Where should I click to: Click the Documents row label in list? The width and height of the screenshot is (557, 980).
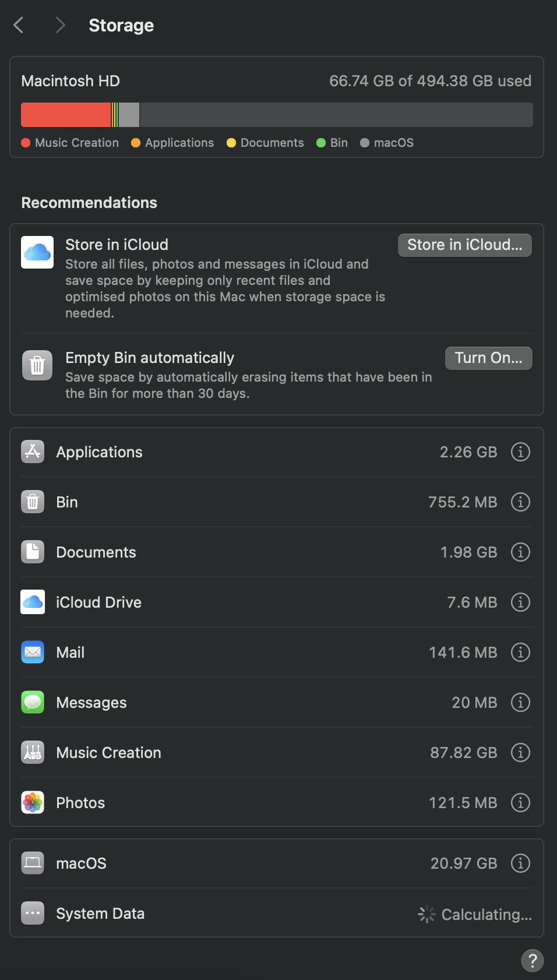[x=96, y=552]
